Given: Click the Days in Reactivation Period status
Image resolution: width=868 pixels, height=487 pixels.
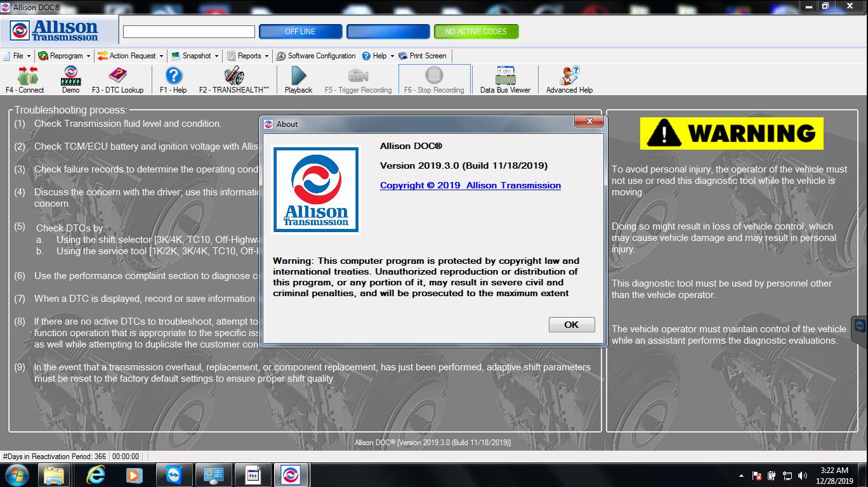Looking at the screenshot, I should pyautogui.click(x=55, y=457).
